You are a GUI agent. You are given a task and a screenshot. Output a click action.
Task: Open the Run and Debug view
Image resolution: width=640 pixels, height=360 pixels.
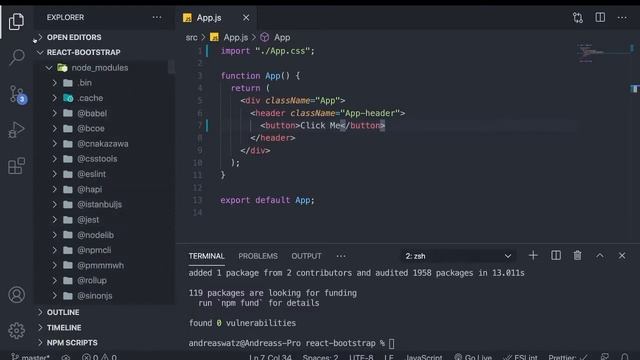coord(16,130)
